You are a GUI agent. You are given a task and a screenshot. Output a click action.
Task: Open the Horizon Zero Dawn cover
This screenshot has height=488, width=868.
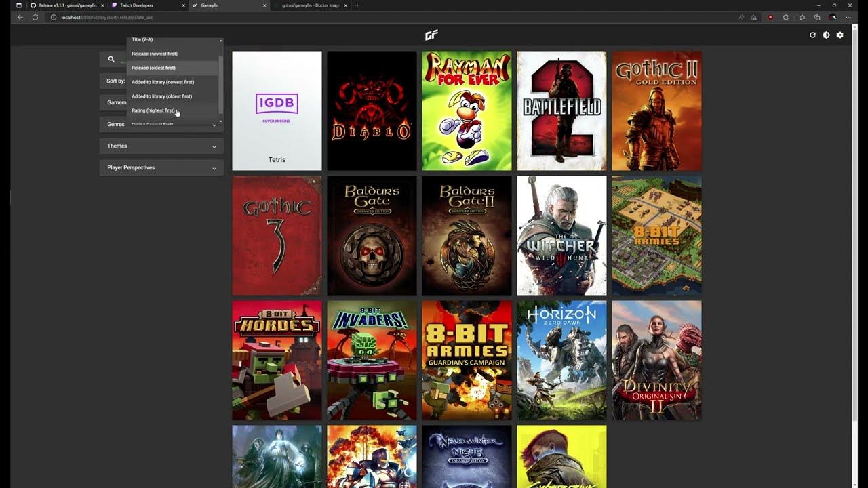pos(561,360)
